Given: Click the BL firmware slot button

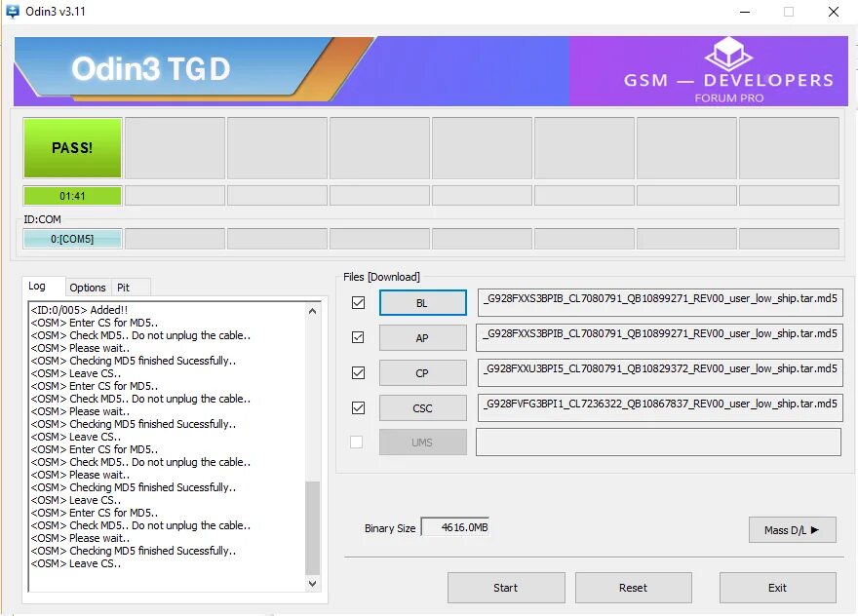Looking at the screenshot, I should [x=422, y=302].
